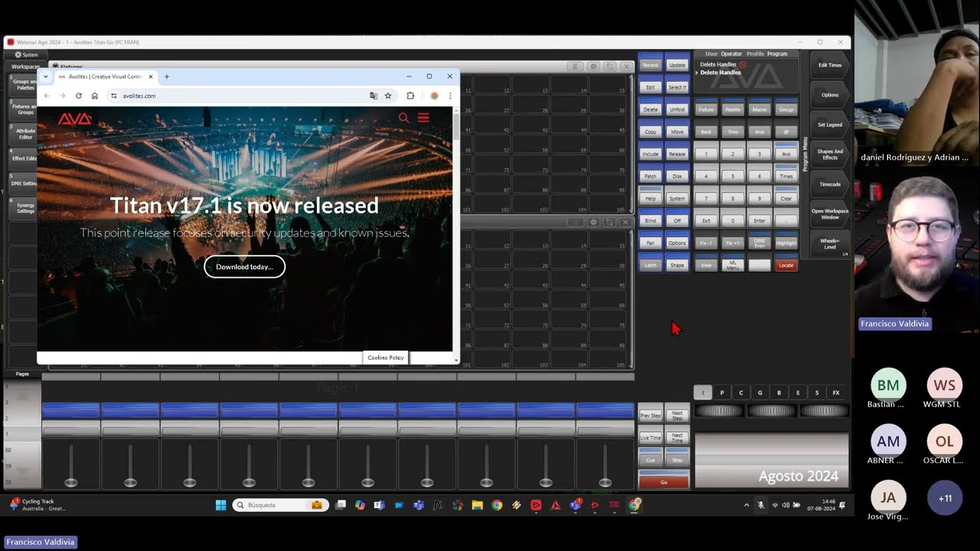Click Enter key on Titan keypad
Viewport: 980px width, 551px height.
click(x=759, y=220)
